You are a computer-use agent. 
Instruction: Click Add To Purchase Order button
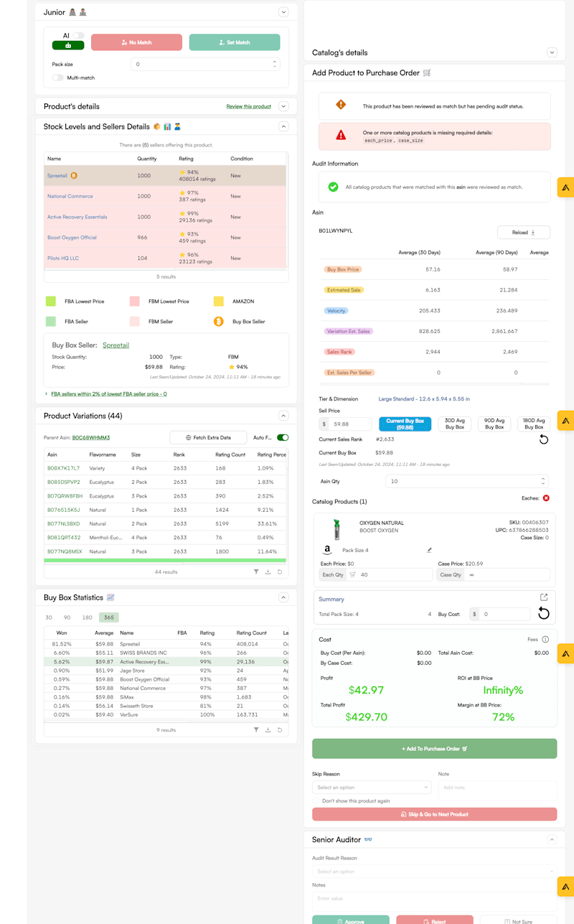pos(434,749)
